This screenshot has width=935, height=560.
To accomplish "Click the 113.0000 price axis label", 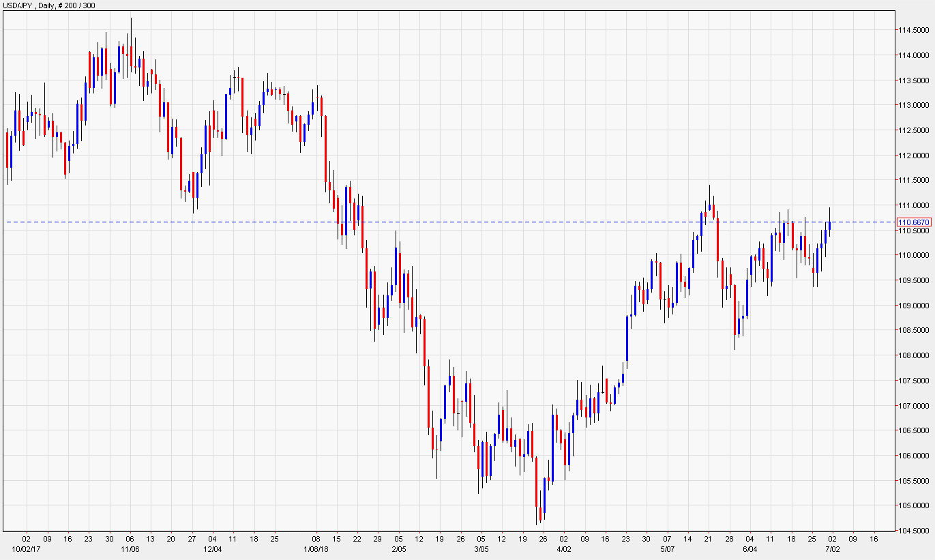I will pos(914,105).
